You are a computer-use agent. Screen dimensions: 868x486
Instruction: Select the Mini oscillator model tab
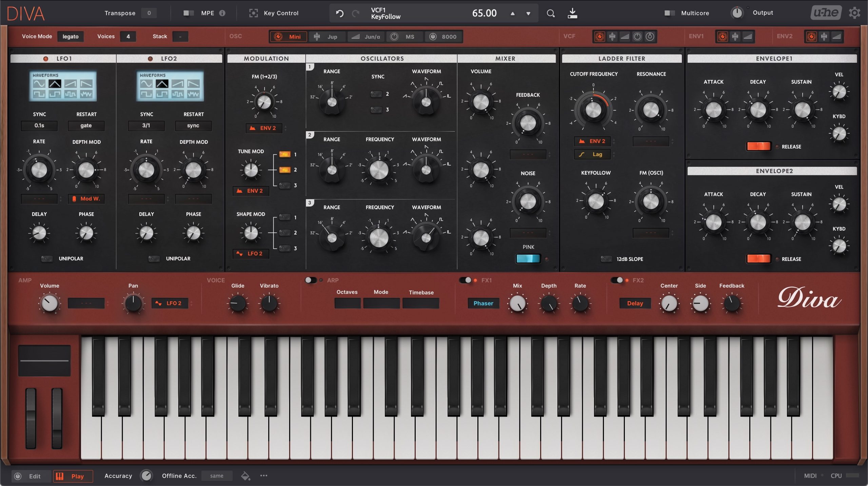coord(289,36)
